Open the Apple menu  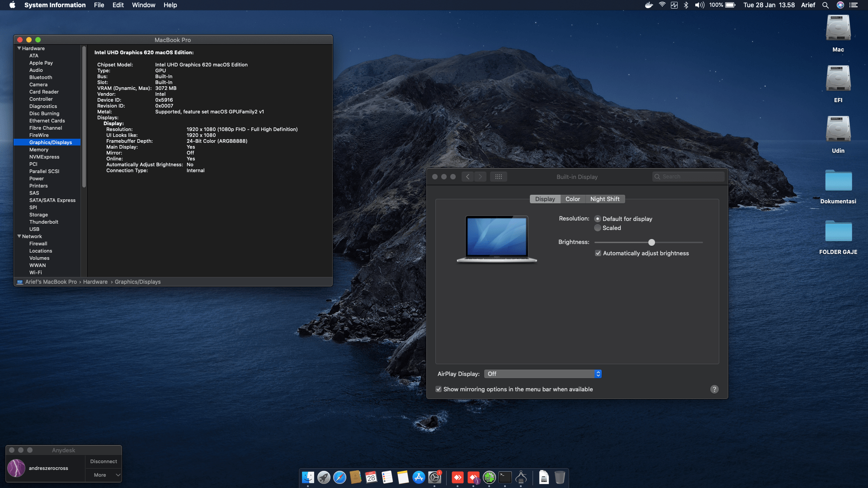(12, 5)
